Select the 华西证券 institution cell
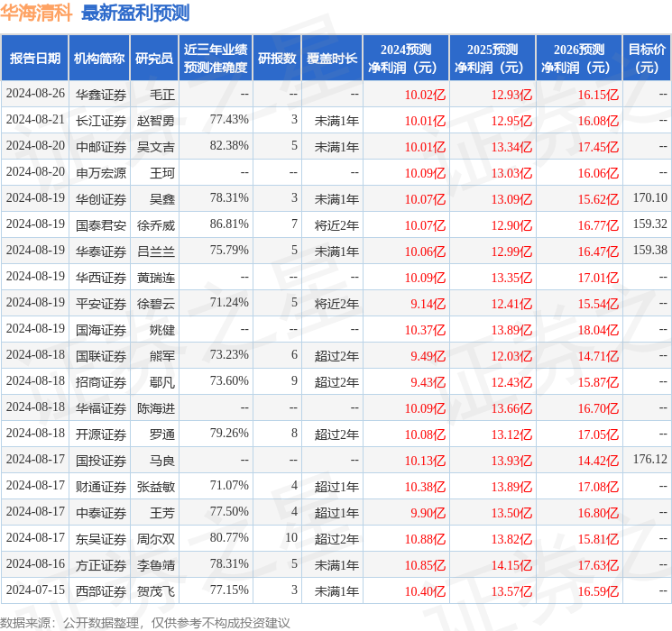This screenshot has height=631, width=672. 101,278
